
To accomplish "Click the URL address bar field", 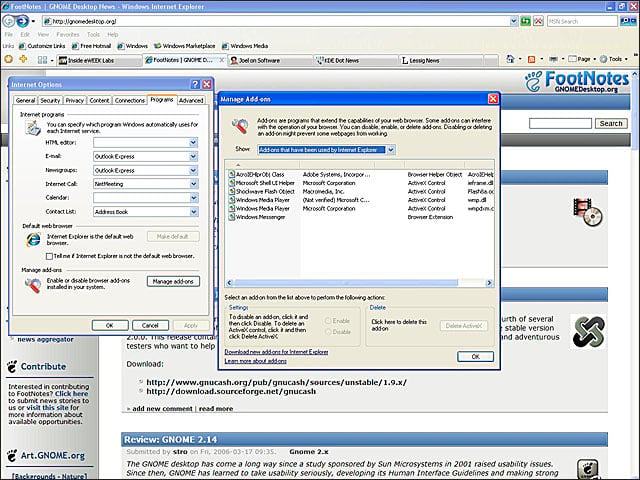I will tap(276, 21).
